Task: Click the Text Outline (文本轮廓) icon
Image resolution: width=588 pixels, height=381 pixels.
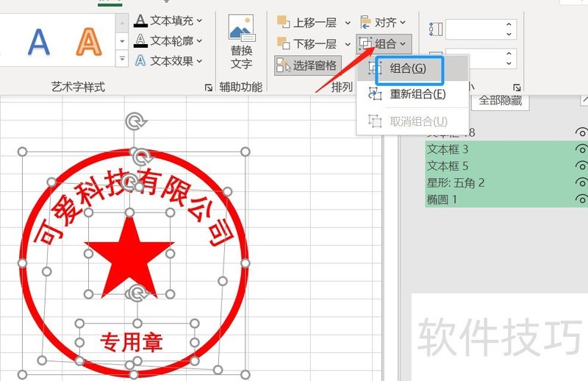Action: click(x=140, y=40)
